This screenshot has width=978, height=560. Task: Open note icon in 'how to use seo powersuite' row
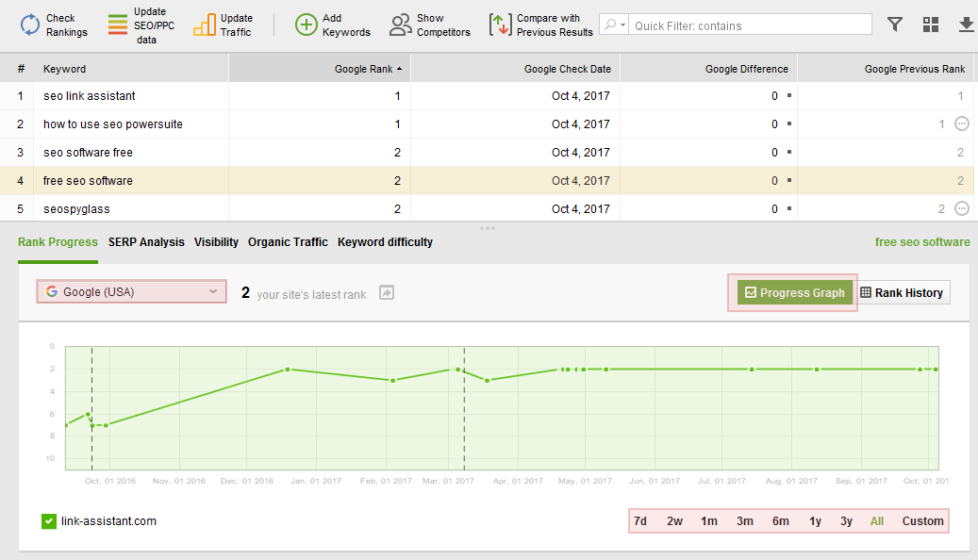(962, 124)
